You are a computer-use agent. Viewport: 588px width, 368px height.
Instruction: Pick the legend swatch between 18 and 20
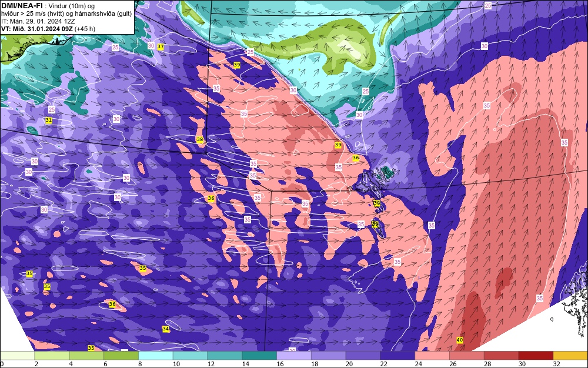tap(329, 356)
